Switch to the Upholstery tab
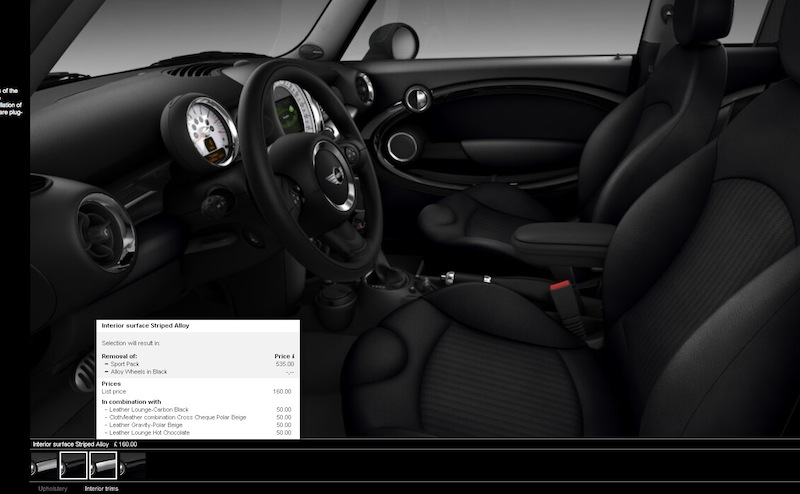Image resolution: width=800 pixels, height=494 pixels. (x=53, y=488)
